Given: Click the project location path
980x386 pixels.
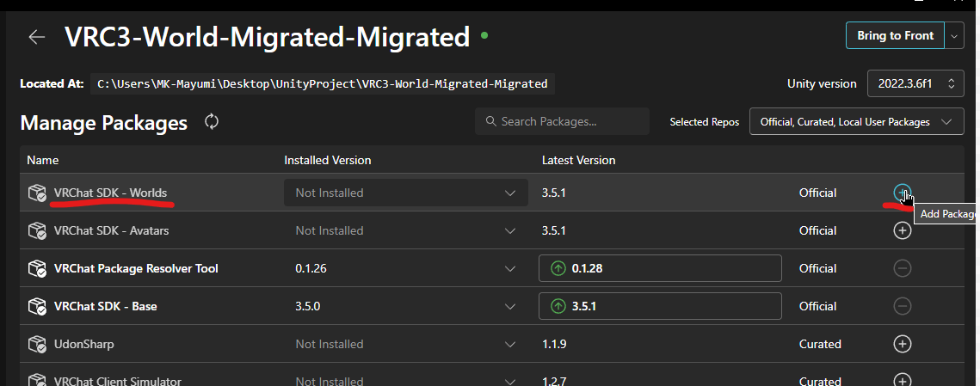Looking at the screenshot, I should click(323, 83).
